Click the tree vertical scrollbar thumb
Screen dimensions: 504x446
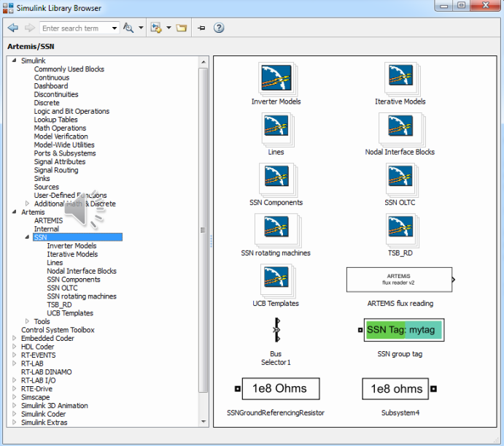pyautogui.click(x=203, y=230)
